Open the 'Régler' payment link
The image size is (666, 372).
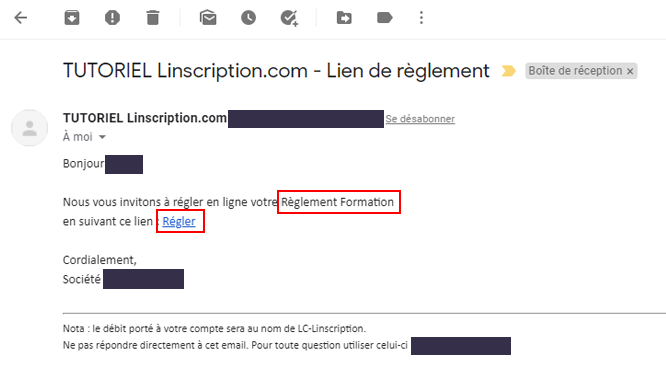179,221
